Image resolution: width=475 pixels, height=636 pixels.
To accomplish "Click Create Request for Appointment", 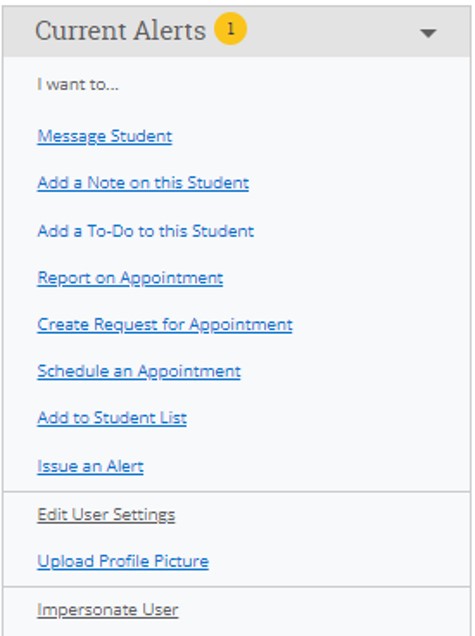I will click(x=165, y=325).
